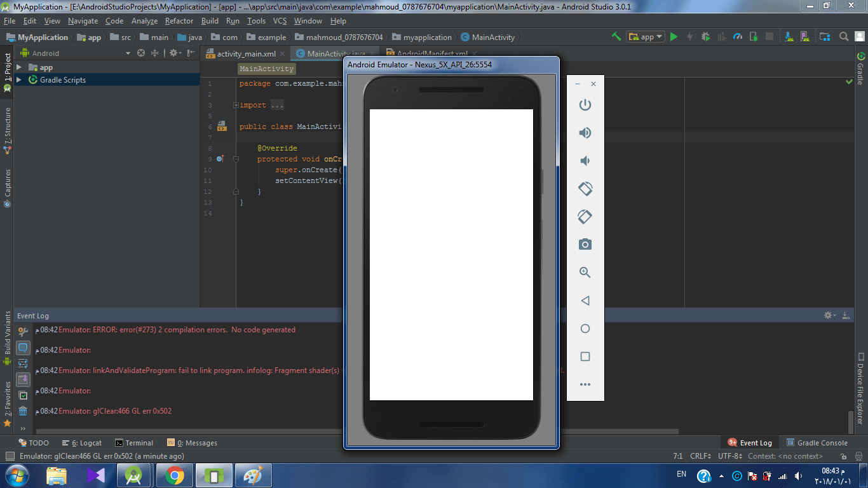The height and width of the screenshot is (488, 868).
Task: Toggle Event Log balloon notifications icon
Action: [23, 348]
